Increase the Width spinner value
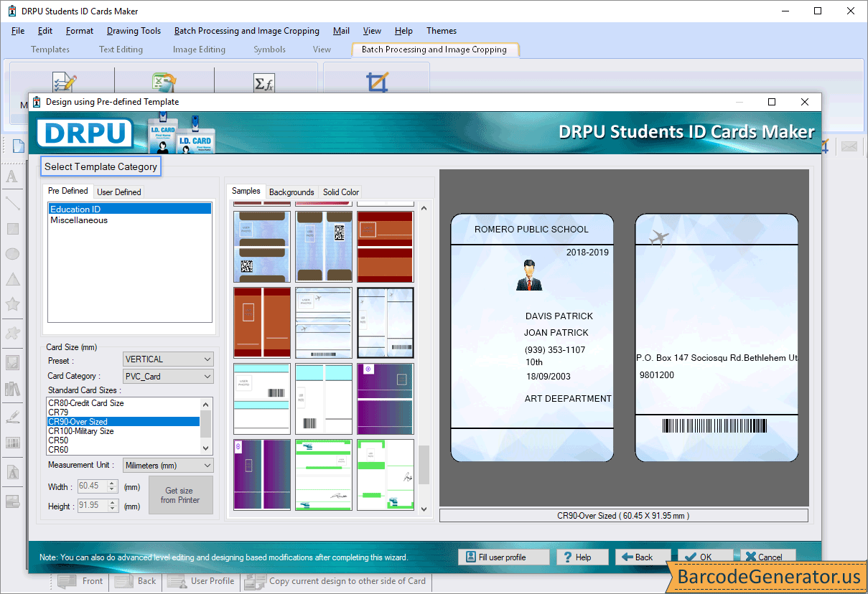This screenshot has width=868, height=594. [112, 484]
